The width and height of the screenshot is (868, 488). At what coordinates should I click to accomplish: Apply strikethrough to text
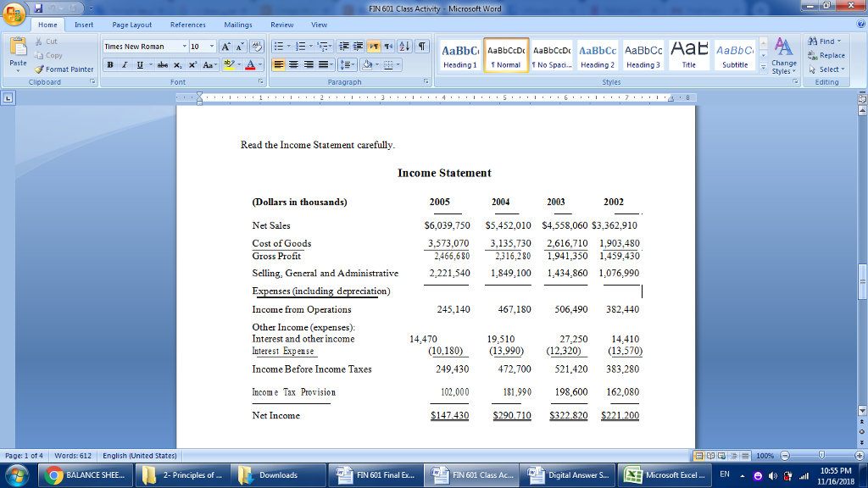164,64
